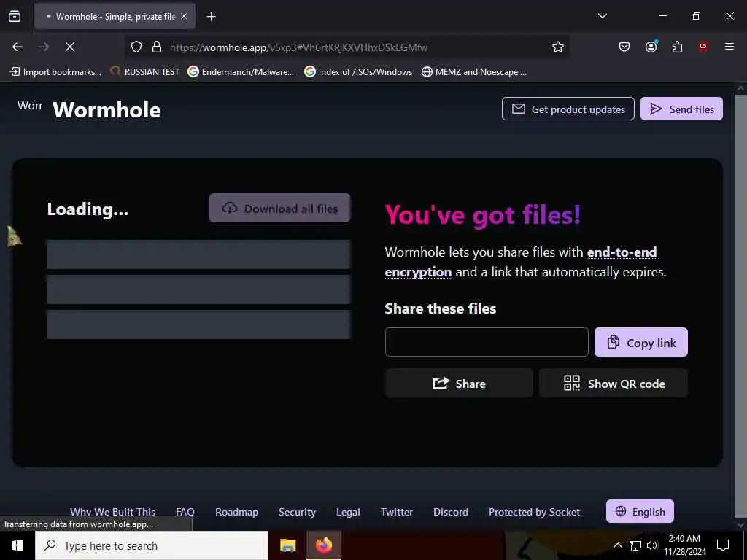
Task: Open Endermanch/Malware bookmark
Action: click(x=241, y=72)
